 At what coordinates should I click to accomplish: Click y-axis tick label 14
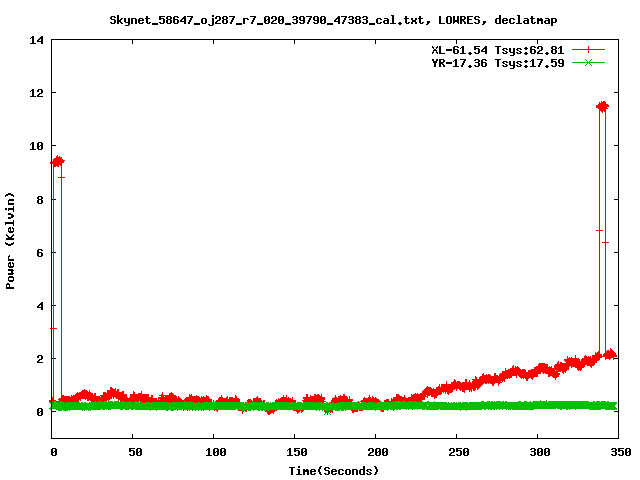point(36,40)
